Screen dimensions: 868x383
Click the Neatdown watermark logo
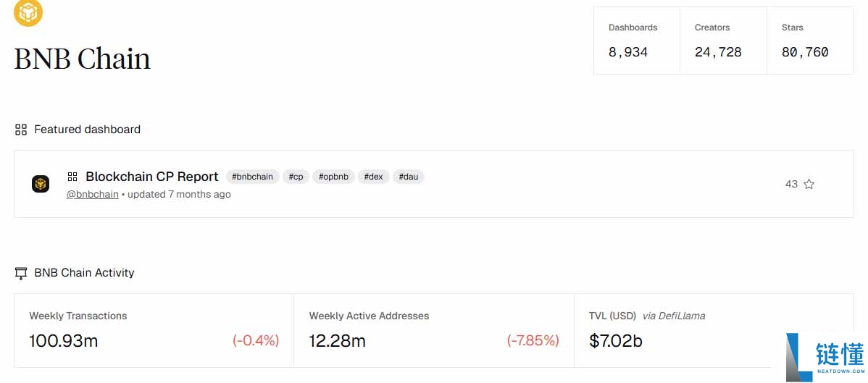click(825, 357)
